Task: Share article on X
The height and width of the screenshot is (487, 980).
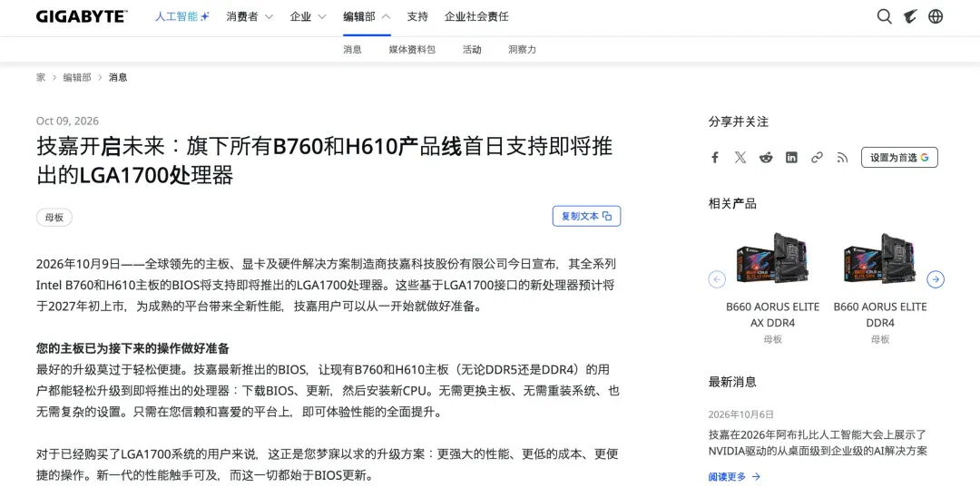Action: pos(740,157)
